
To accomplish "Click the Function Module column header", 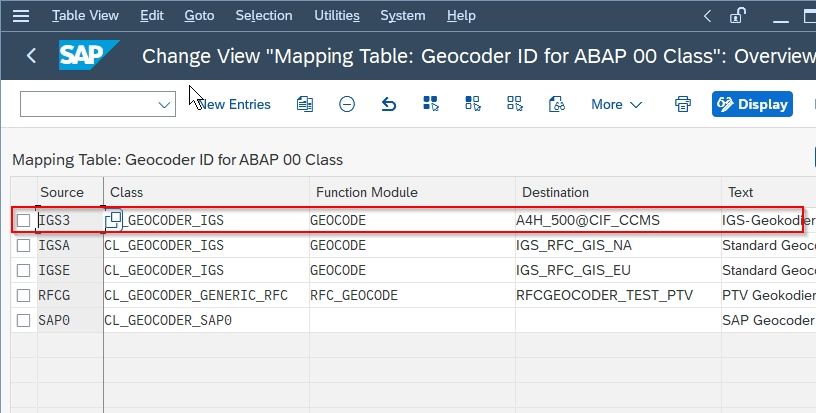I will point(412,192).
